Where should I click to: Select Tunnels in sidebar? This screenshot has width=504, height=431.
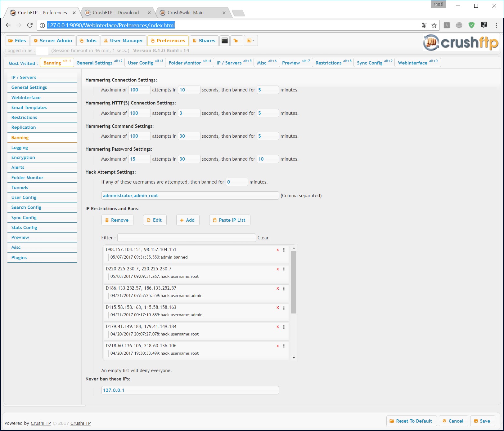point(42,188)
